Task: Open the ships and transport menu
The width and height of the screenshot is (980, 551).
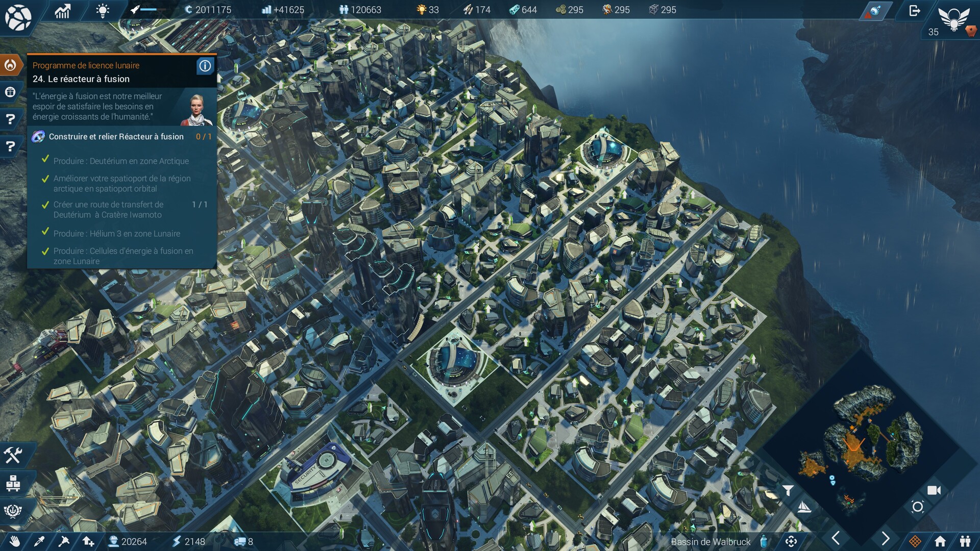Action: point(13,483)
